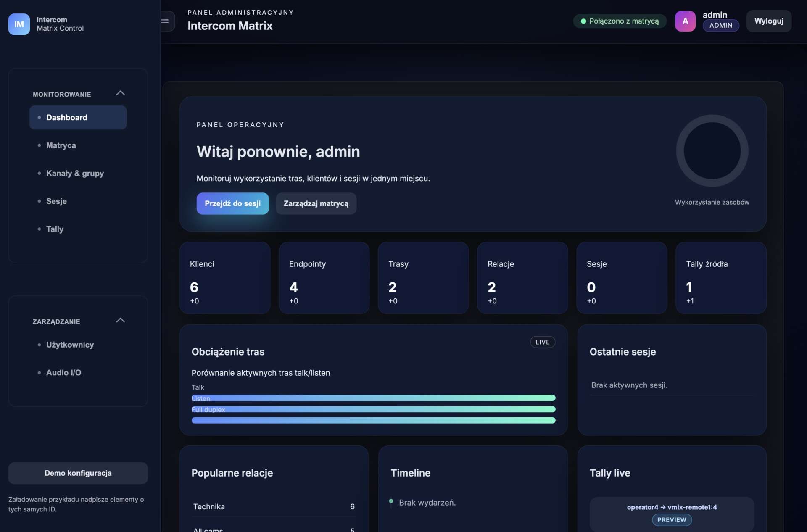Open Kanały & grupy page
Screen dimensions: 807x532
tap(75, 174)
